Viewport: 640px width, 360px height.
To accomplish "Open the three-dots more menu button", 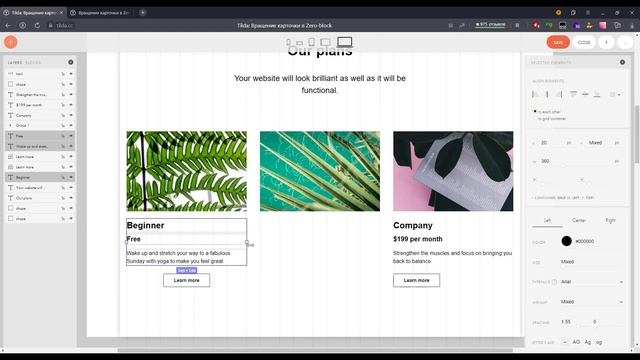I will click(624, 42).
